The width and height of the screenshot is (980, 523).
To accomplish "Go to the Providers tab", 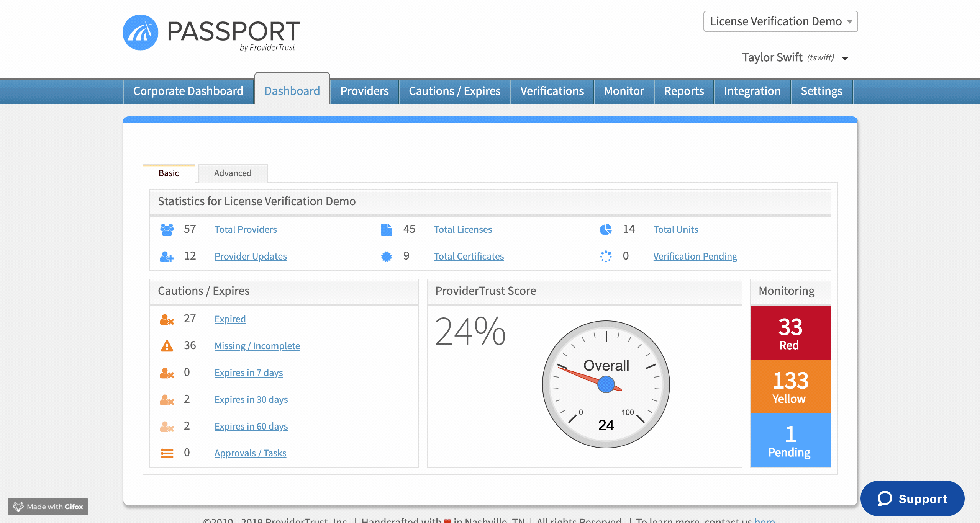I will pos(364,91).
